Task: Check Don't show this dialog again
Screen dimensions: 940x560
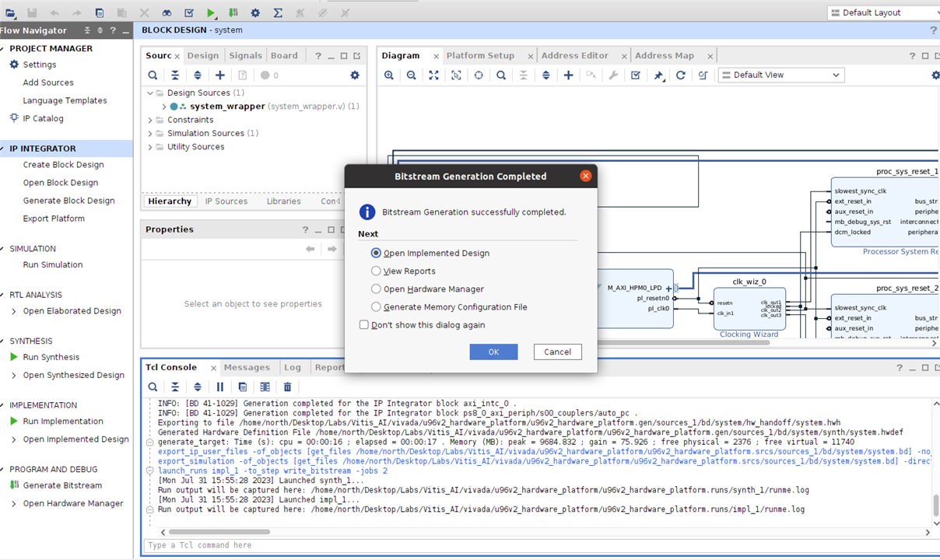Action: click(x=364, y=324)
